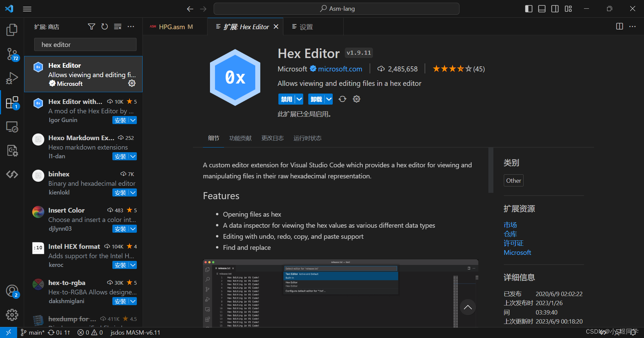Open the Asm-lang command center search box
This screenshot has width=644, height=338.
click(x=336, y=9)
